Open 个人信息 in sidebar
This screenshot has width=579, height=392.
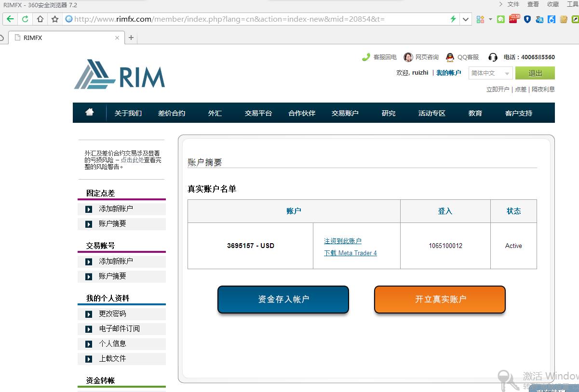121,343
